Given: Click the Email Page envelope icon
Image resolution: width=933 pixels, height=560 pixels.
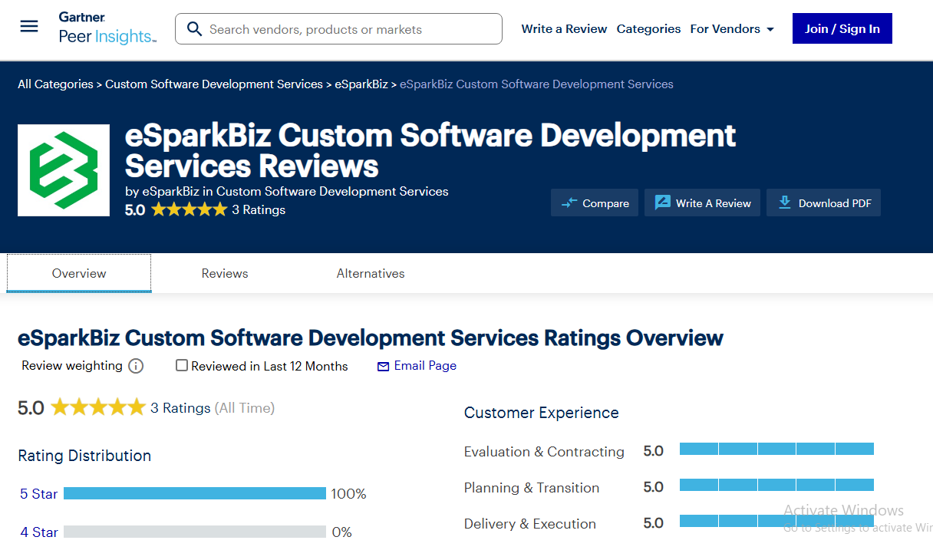Looking at the screenshot, I should click(x=384, y=367).
